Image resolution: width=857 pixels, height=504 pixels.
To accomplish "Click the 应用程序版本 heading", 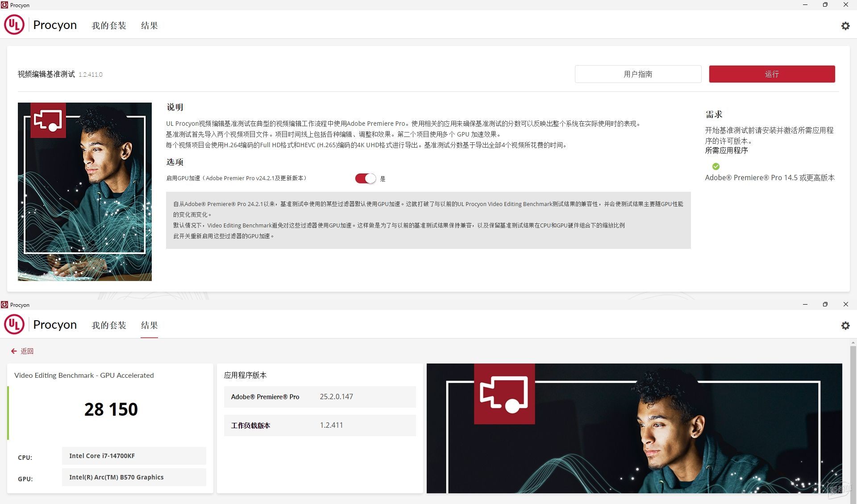I will 245,375.
